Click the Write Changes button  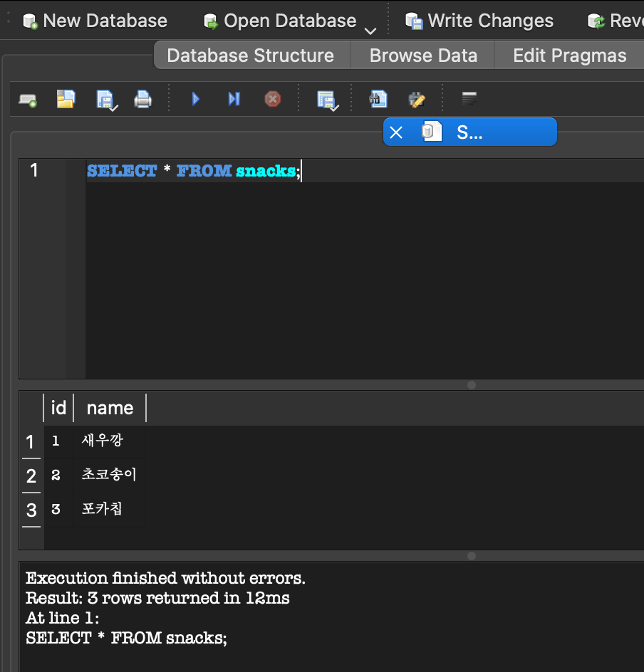(x=479, y=21)
